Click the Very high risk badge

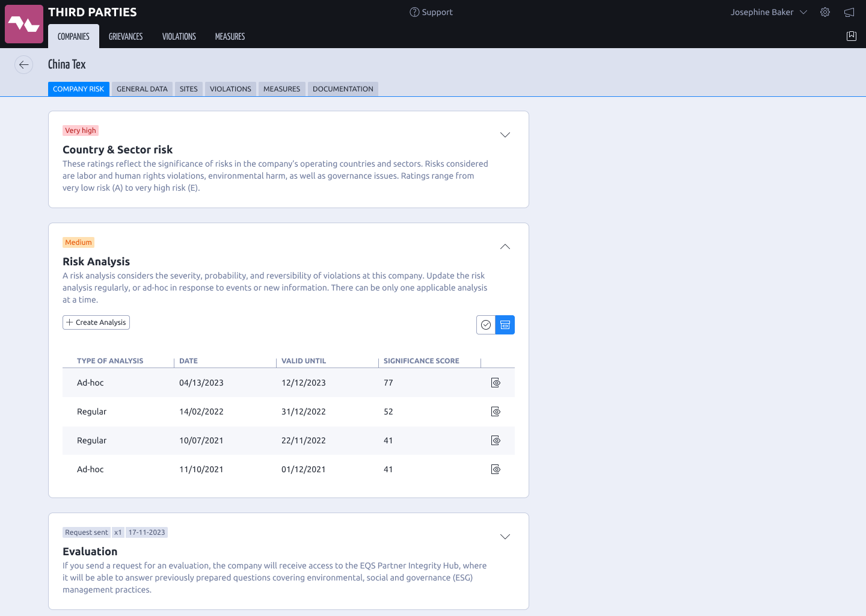(x=81, y=131)
